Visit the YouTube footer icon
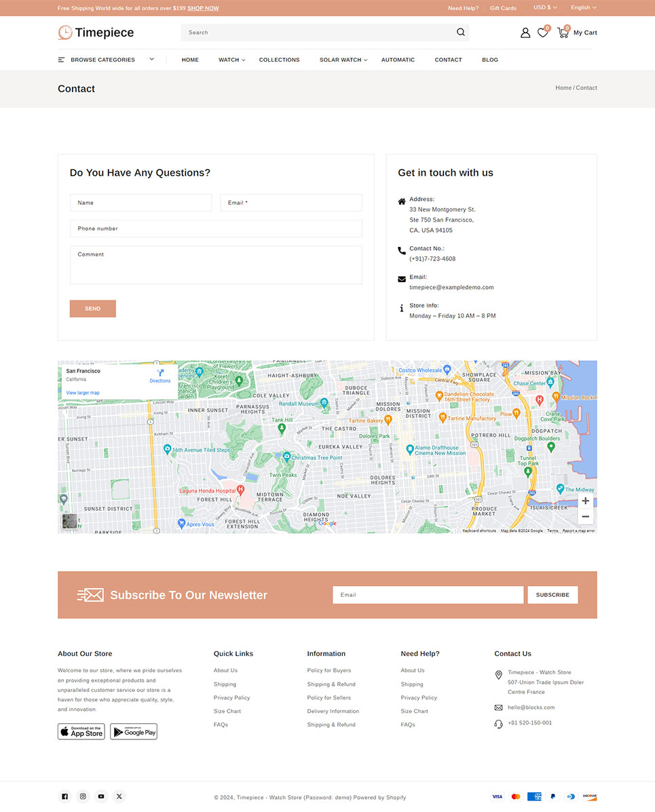Viewport: 655px width, 812px height. click(x=101, y=796)
